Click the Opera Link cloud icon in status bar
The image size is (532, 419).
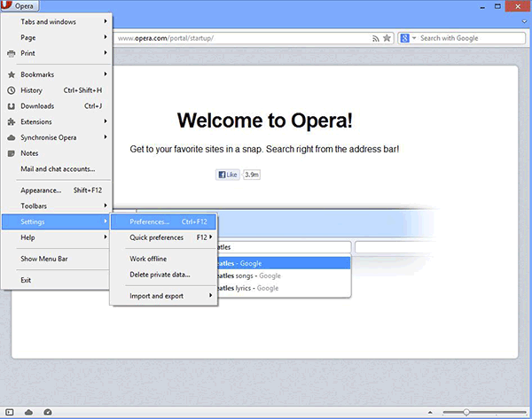[x=29, y=412]
